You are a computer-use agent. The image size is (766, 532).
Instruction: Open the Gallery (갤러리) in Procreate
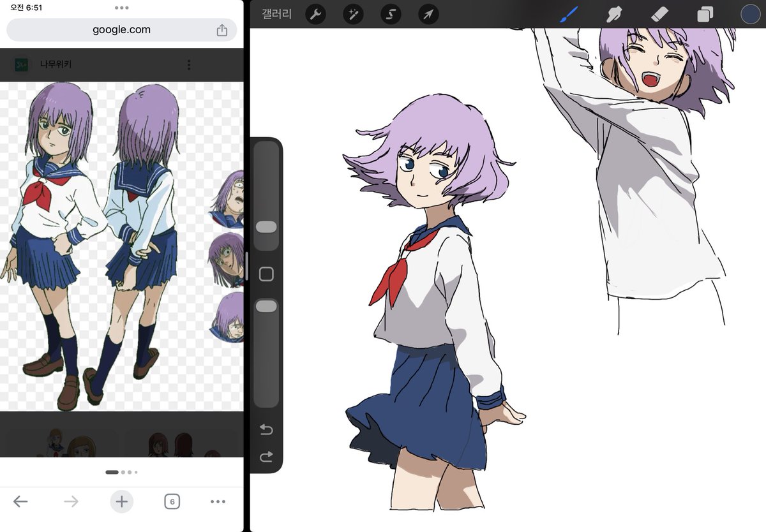[276, 13]
